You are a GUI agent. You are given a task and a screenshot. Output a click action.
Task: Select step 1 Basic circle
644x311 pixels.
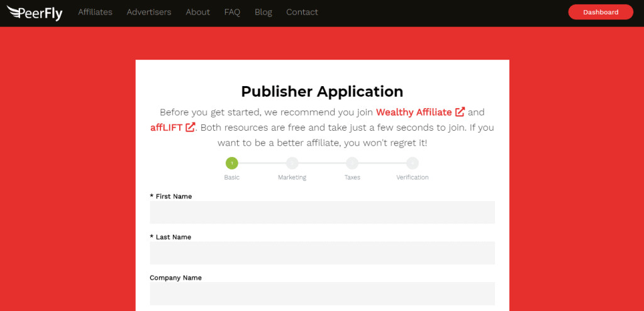point(231,163)
